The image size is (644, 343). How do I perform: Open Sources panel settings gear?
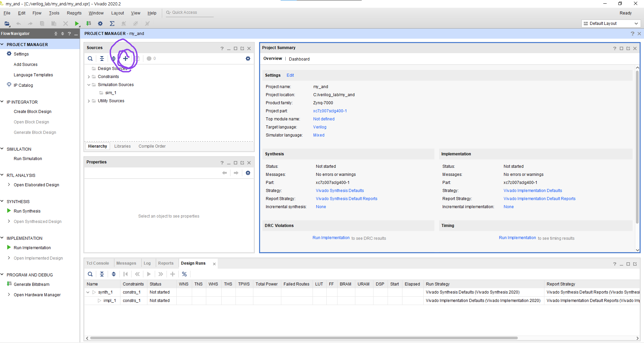(x=248, y=59)
